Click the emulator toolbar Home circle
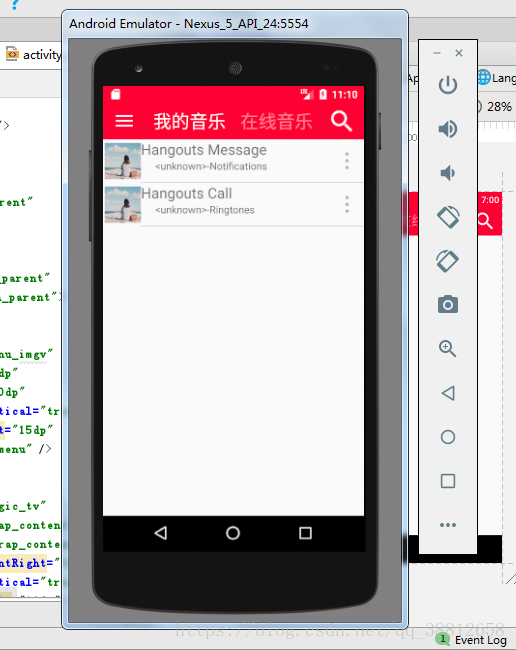516x650 pixels. [448, 437]
